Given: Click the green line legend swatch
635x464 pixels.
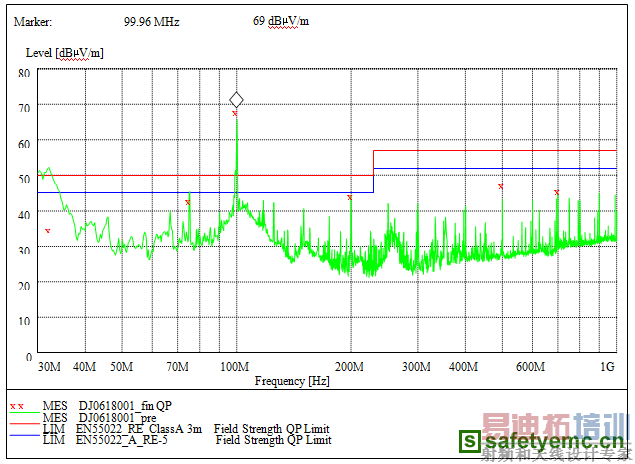Looking at the screenshot, I should coord(25,413).
